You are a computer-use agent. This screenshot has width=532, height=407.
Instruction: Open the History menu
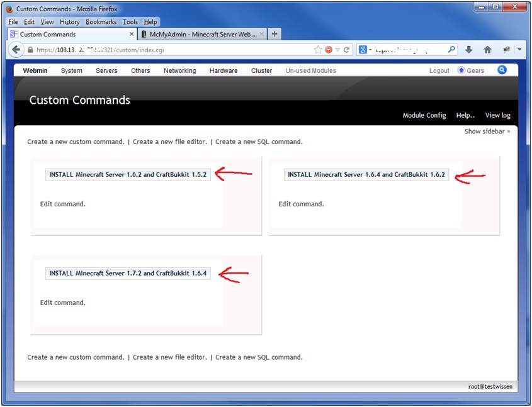pyautogui.click(x=69, y=22)
